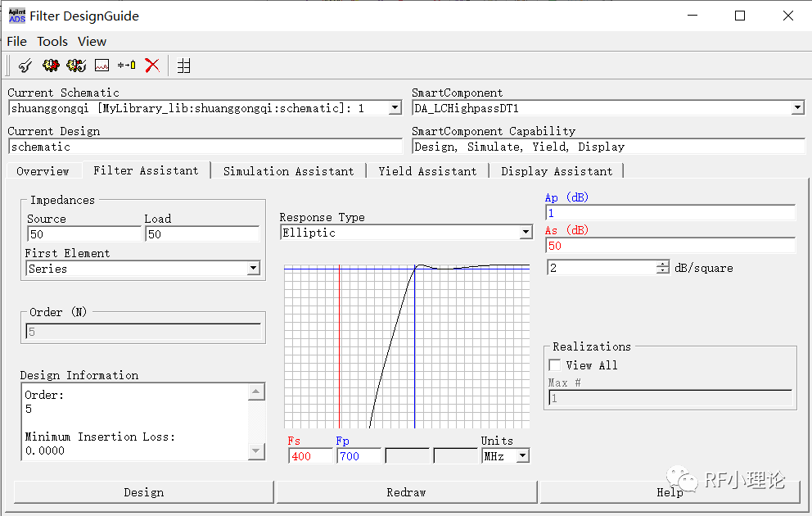Click the Help button
Image resolution: width=812 pixels, height=516 pixels.
[670, 492]
